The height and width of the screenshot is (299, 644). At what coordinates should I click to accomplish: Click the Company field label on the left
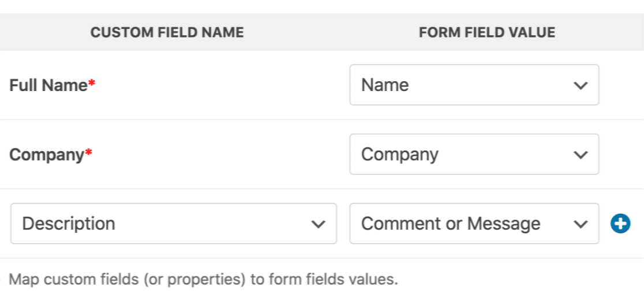pyautogui.click(x=46, y=154)
